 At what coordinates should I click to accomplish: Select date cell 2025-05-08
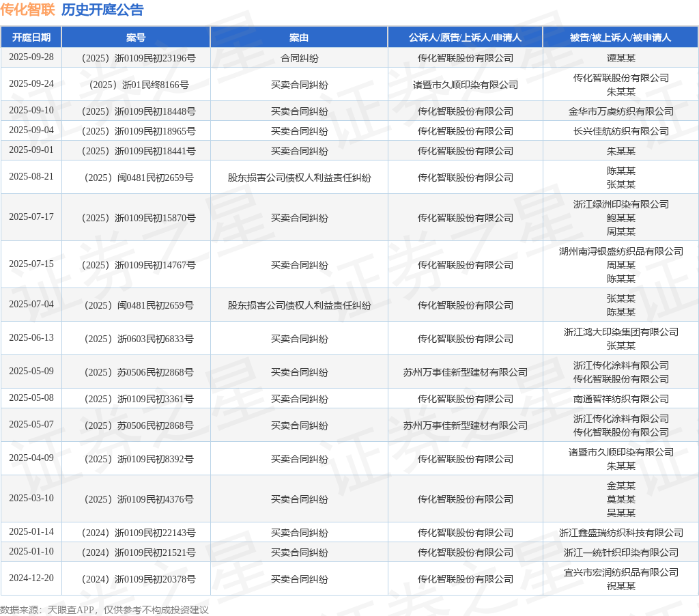31,398
